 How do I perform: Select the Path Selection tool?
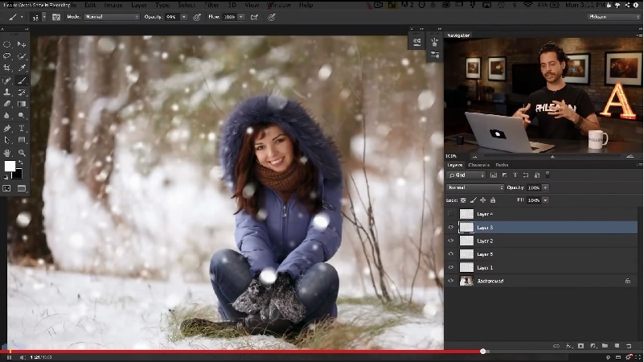point(7,140)
